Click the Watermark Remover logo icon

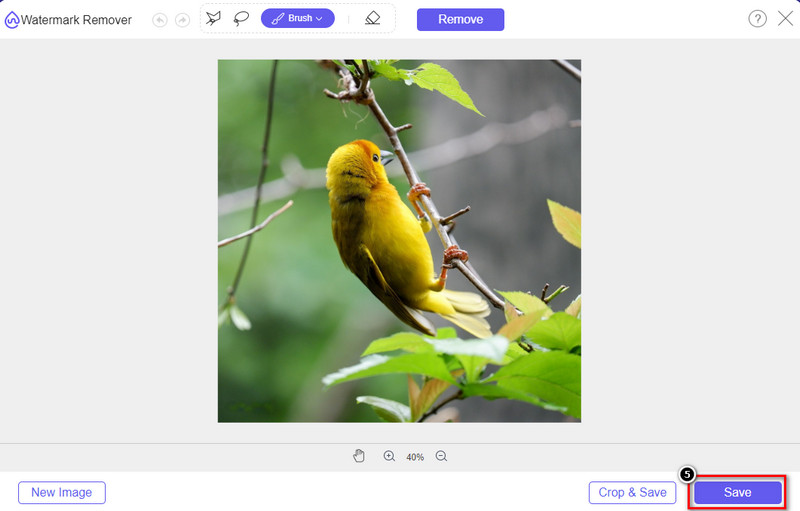12,20
